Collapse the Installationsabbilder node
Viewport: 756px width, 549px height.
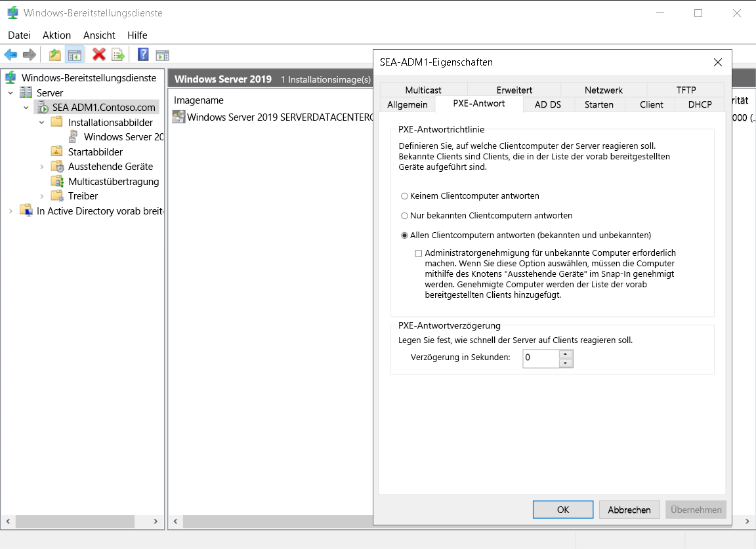[42, 123]
